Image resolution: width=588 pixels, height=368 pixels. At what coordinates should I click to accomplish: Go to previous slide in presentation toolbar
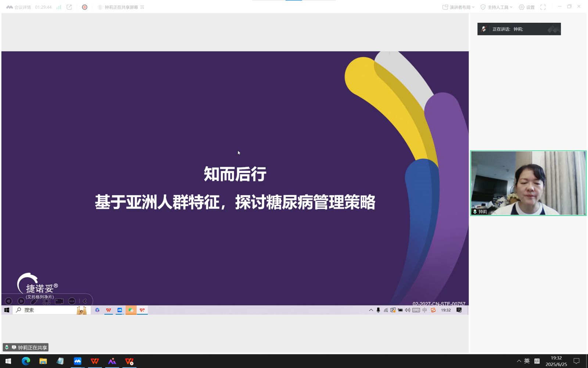point(8,301)
